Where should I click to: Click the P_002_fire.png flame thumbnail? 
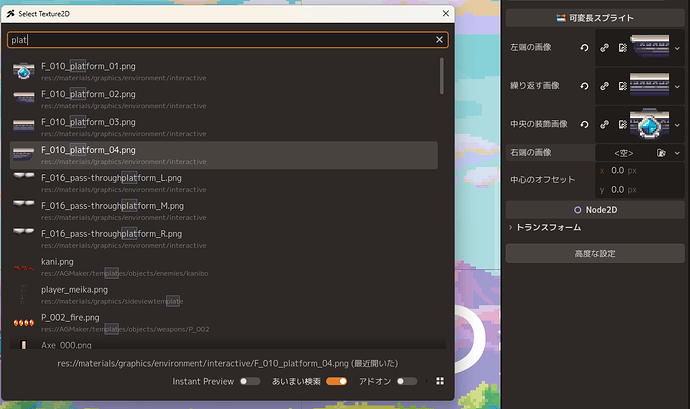click(x=24, y=323)
